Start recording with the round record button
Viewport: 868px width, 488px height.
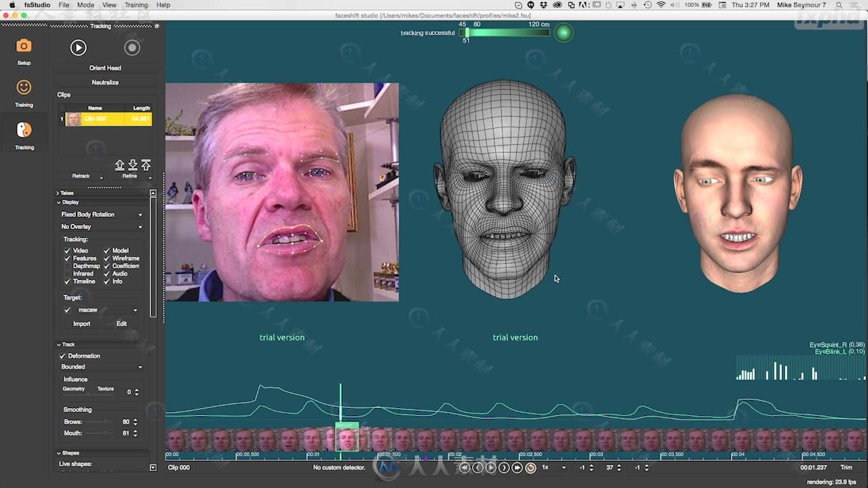pyautogui.click(x=132, y=47)
